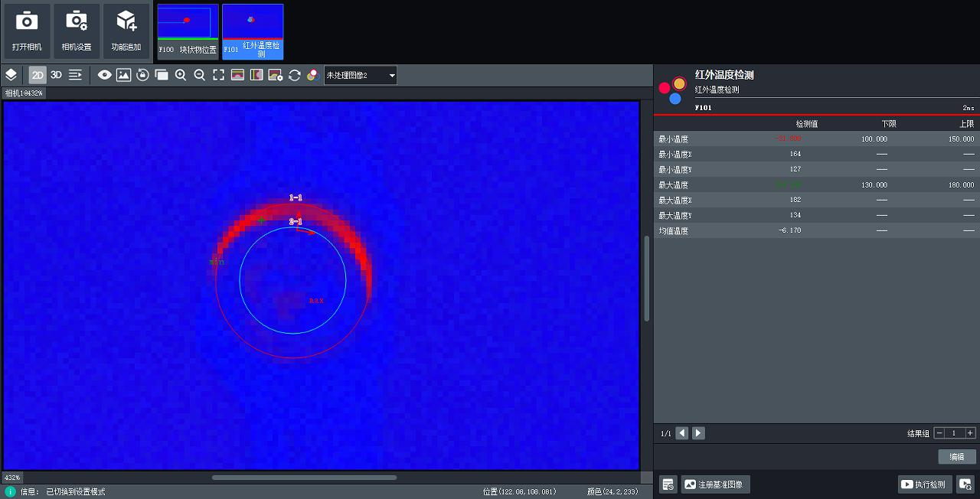Click the zoom out magnifier icon
Image resolution: width=980 pixels, height=499 pixels.
(x=200, y=75)
